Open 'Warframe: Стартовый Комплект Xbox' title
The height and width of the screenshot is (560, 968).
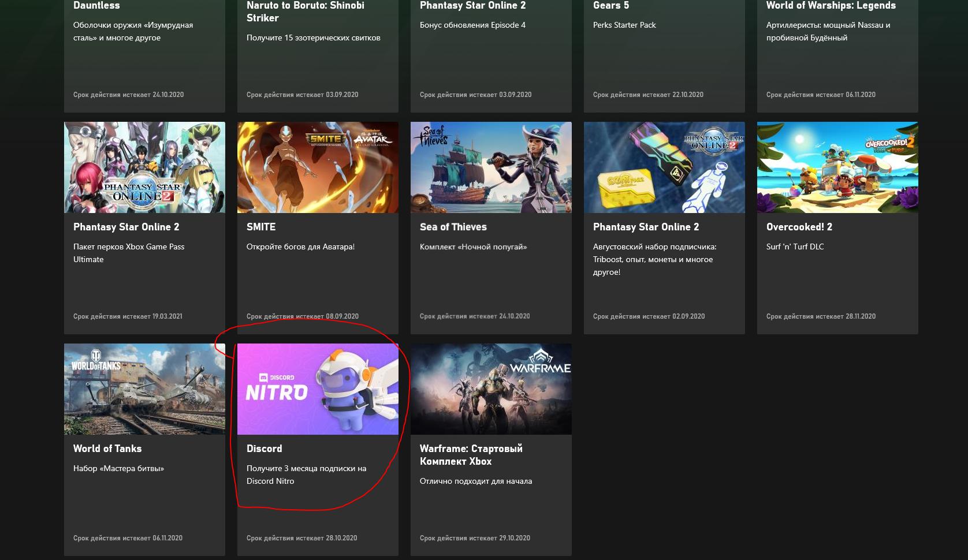pos(471,455)
